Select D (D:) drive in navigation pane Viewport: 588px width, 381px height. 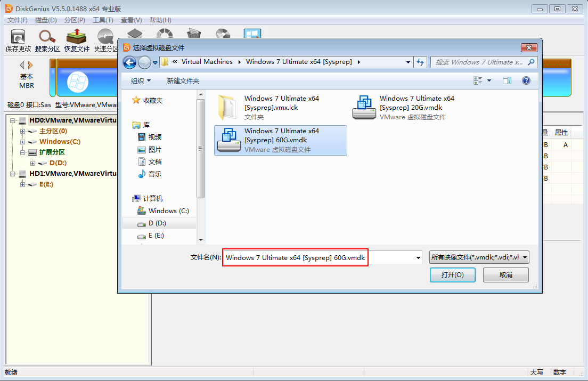coord(157,223)
